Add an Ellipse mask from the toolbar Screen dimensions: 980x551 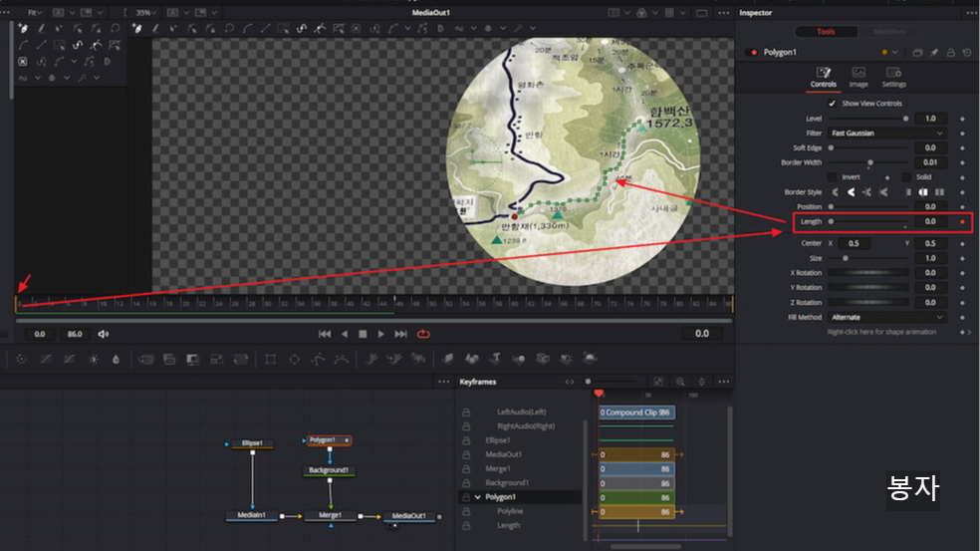point(295,359)
